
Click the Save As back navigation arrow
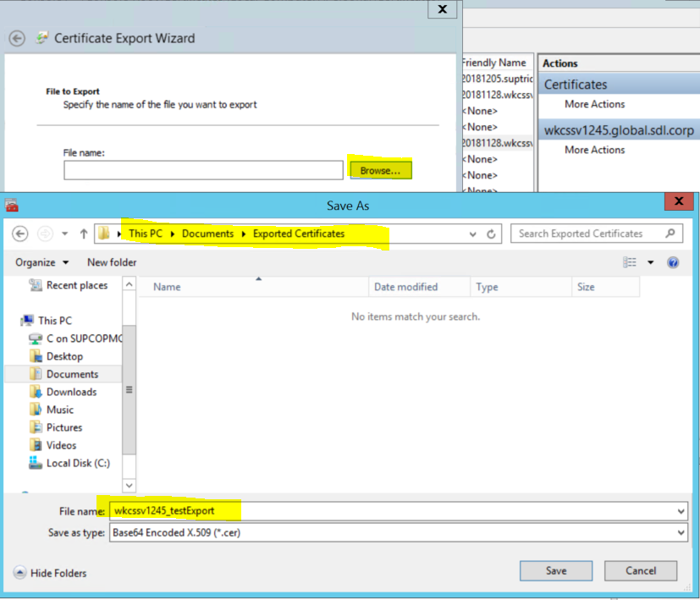pyautogui.click(x=20, y=234)
